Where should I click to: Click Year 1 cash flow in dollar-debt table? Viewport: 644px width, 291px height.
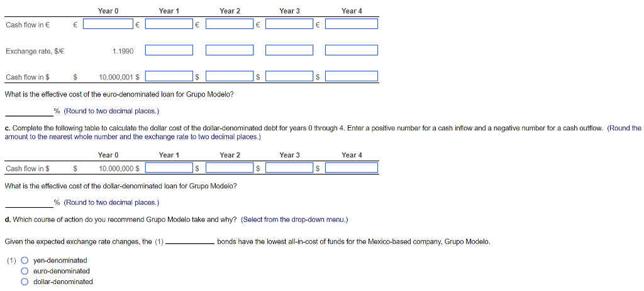pos(169,168)
